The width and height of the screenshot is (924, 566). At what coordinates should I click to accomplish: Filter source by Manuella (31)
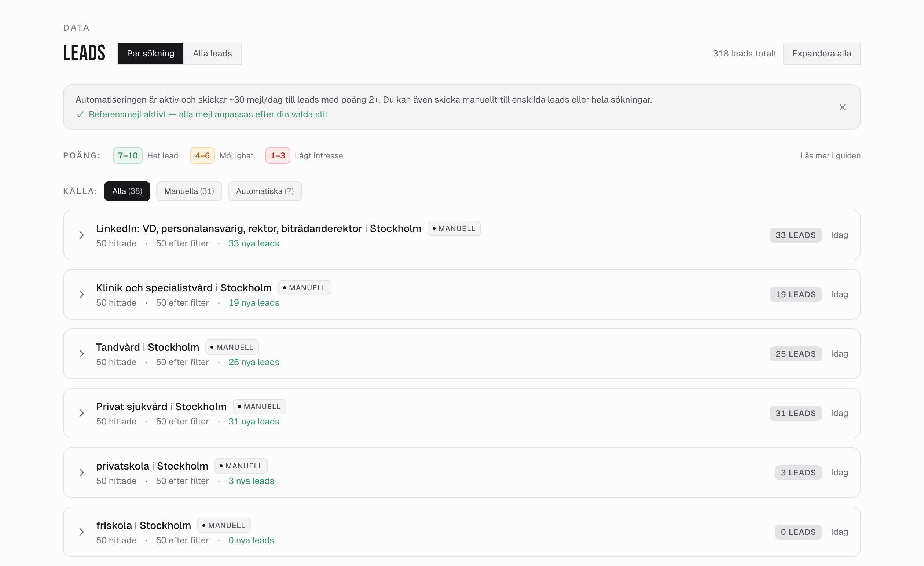189,191
